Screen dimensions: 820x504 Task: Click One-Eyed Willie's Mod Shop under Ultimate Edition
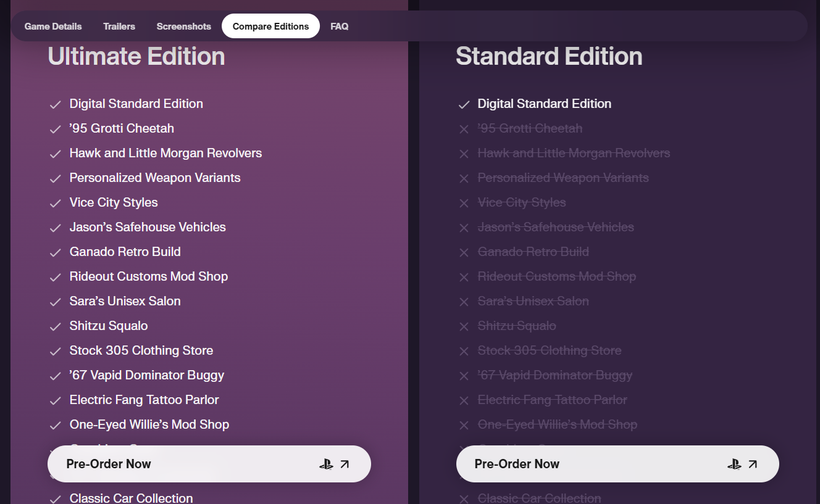(149, 424)
